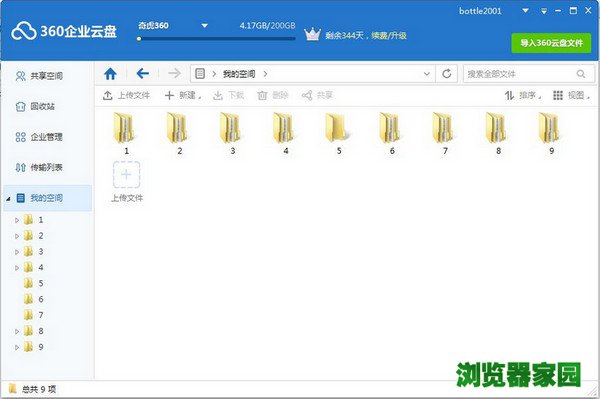
Task: Open 共享空间 shared space
Action: (39, 76)
